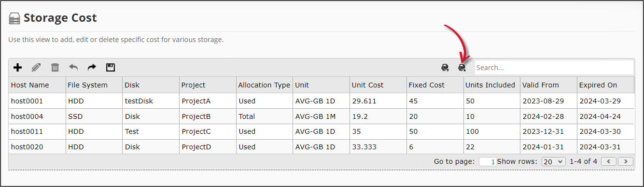Click the floppy disk save icon
This screenshot has height=187, width=644.
111,68
